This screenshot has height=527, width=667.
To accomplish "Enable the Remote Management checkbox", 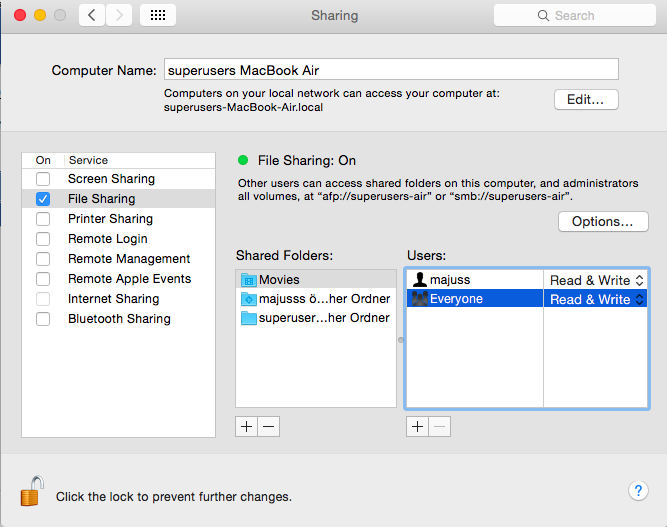I will click(x=43, y=259).
